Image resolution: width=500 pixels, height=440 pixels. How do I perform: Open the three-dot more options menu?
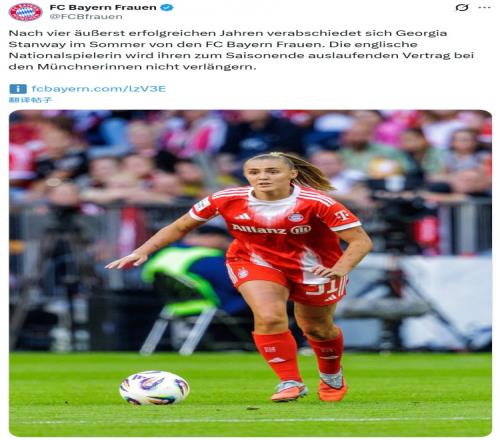pos(484,7)
